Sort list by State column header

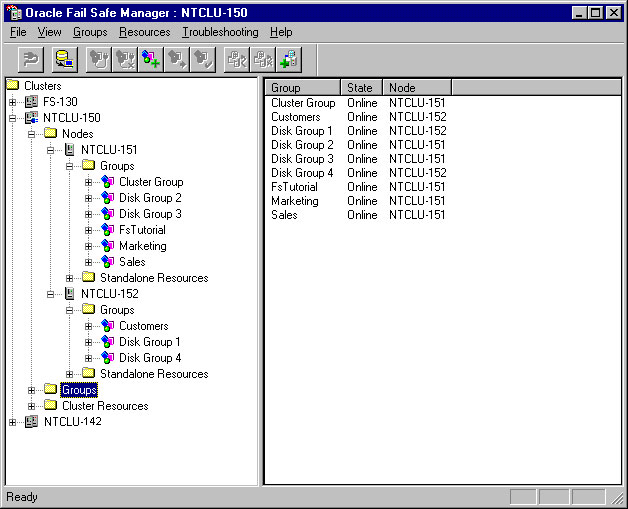point(362,88)
